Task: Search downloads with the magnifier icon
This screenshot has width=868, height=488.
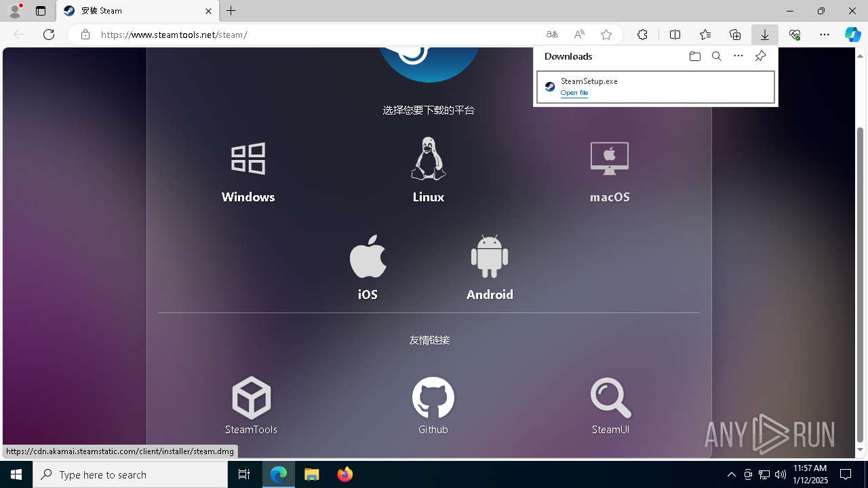Action: point(716,56)
